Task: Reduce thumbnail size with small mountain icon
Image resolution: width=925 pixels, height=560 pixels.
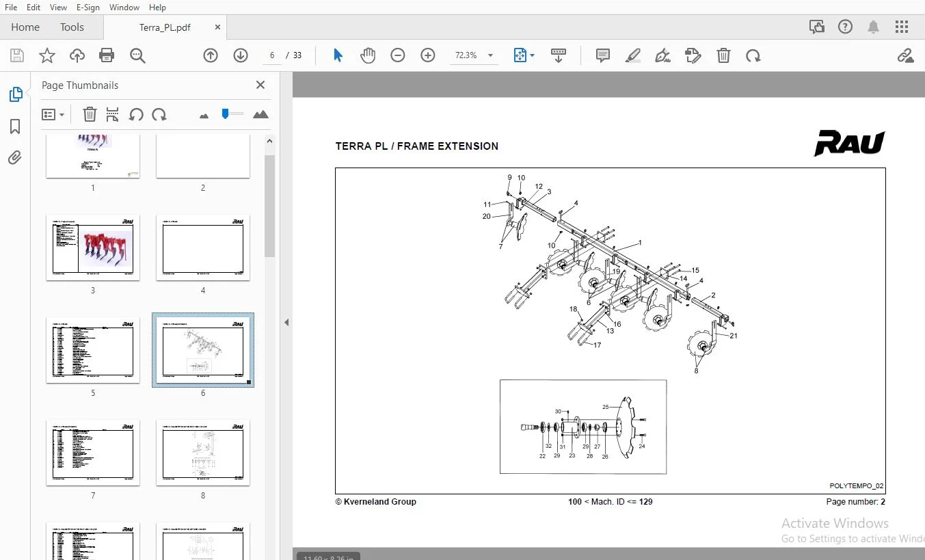Action: (x=204, y=116)
